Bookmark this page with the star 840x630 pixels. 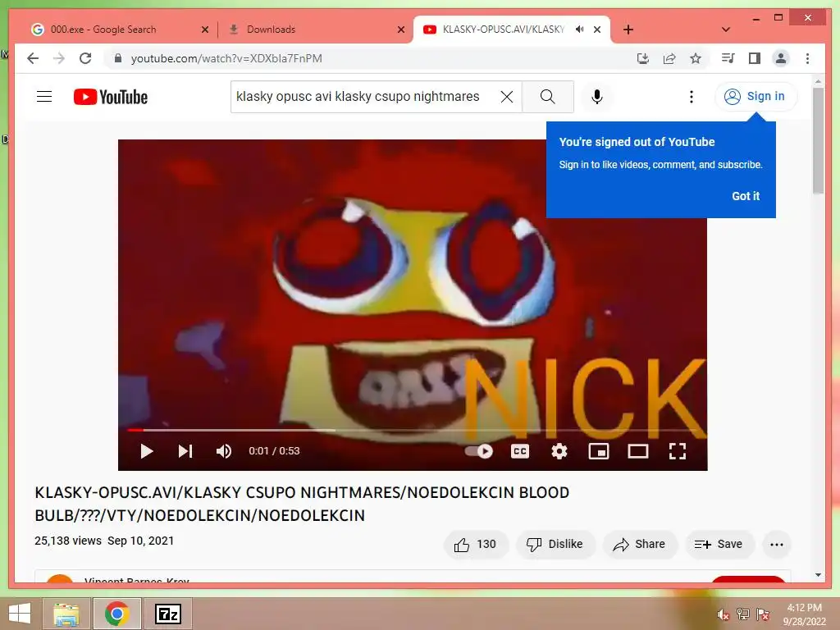pos(696,58)
